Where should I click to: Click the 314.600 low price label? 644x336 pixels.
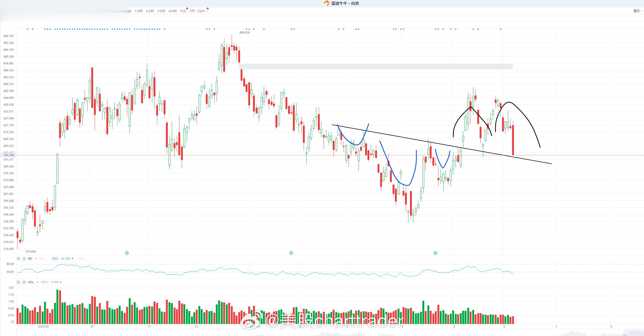point(30,251)
